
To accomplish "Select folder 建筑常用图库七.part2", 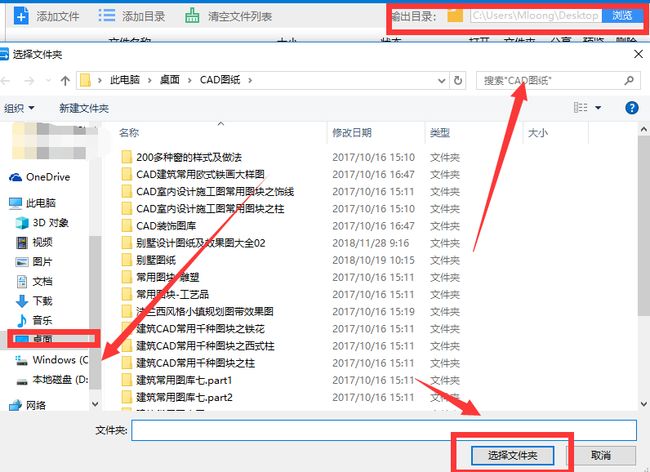I will (177, 397).
